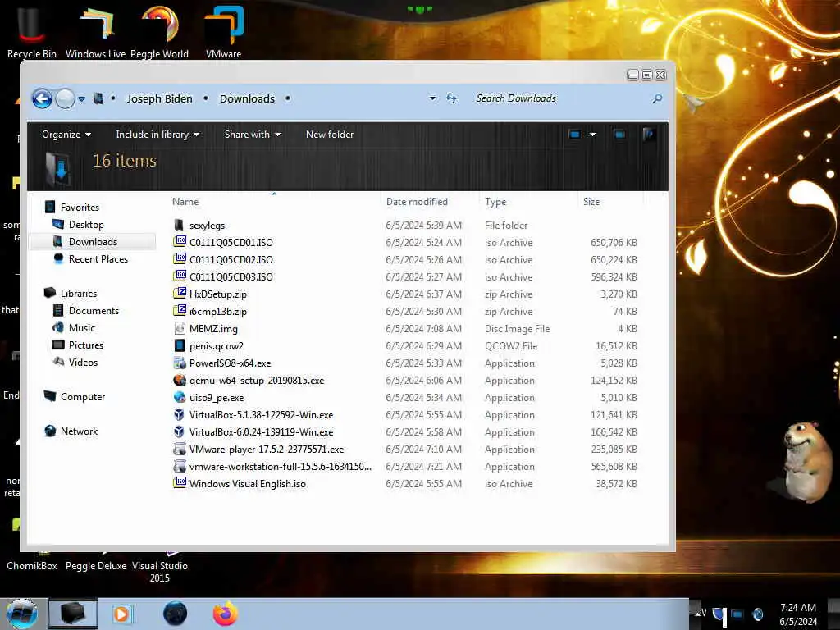Click the Joseph Biden breadcrumb
840x630 pixels.
[159, 98]
